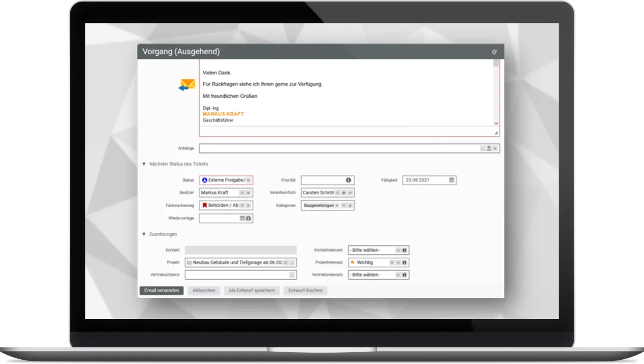Open the Status dropdown
Viewport: 644px width, 364px height.
[x=248, y=180]
